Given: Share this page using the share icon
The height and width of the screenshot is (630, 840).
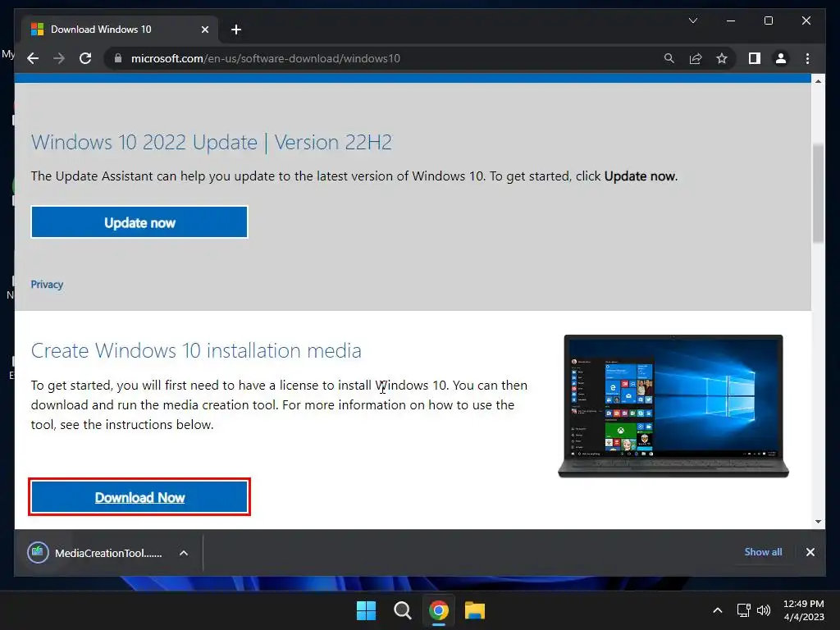Looking at the screenshot, I should tap(696, 58).
